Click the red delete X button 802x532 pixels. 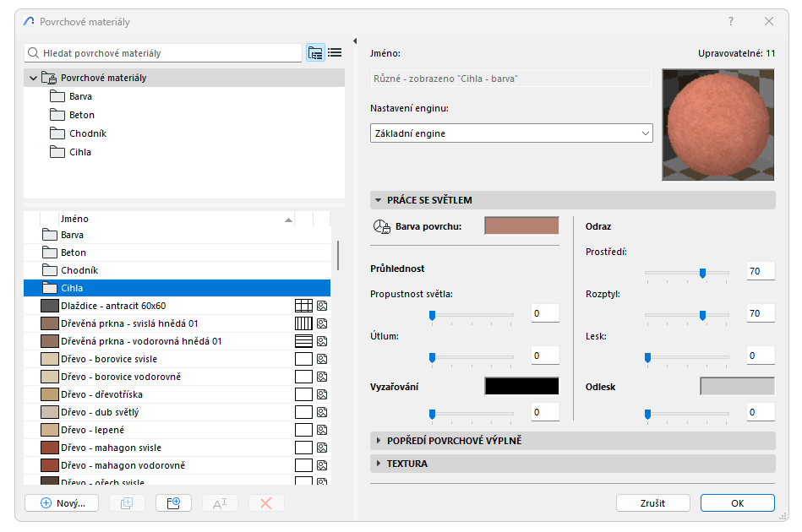click(266, 503)
